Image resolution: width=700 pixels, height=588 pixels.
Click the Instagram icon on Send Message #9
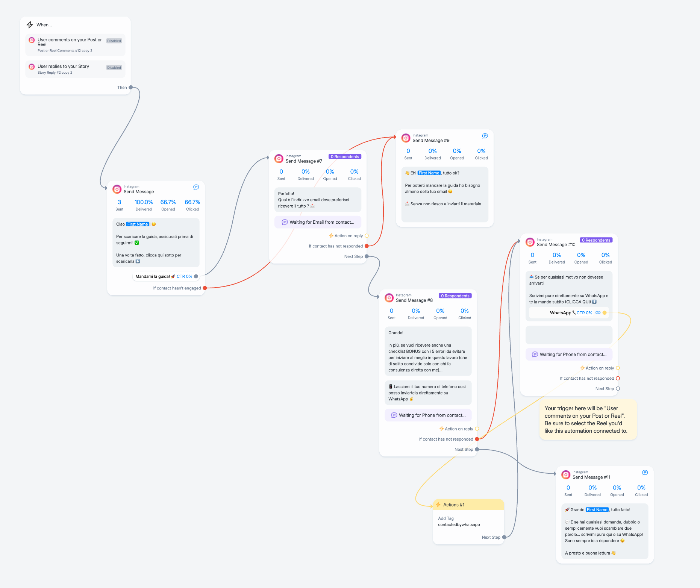406,138
